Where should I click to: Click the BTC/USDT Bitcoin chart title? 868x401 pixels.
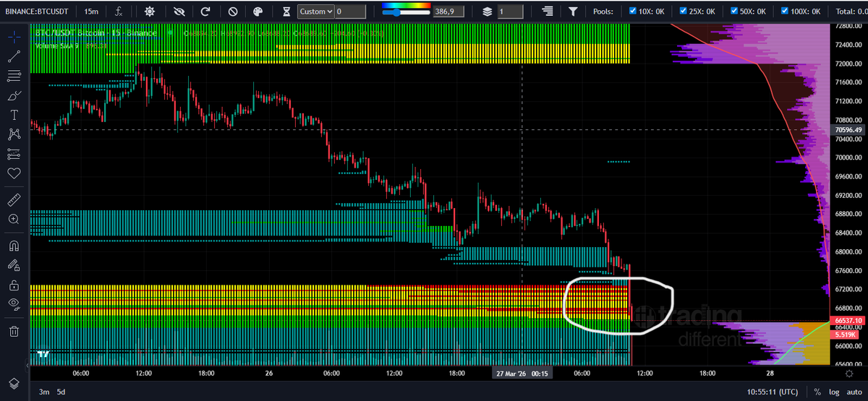[x=96, y=33]
